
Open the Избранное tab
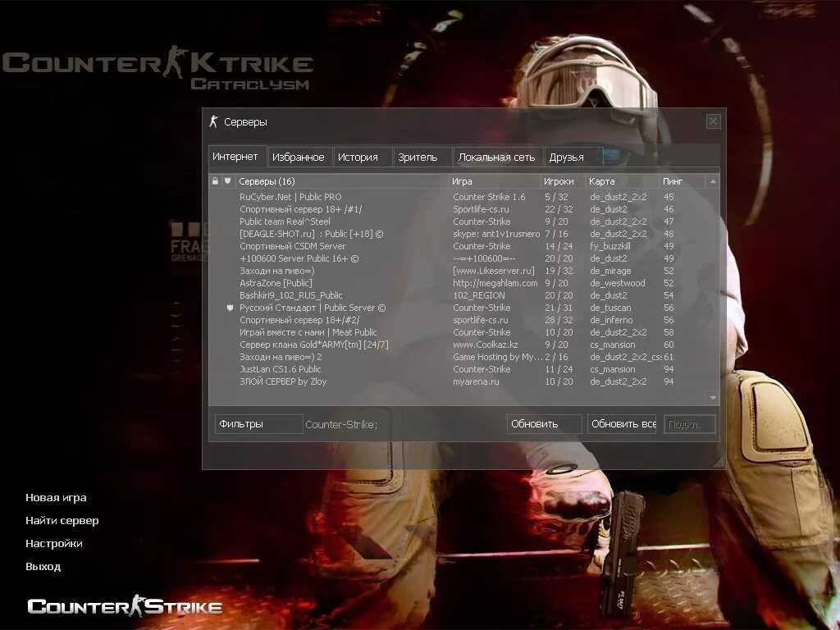(299, 157)
